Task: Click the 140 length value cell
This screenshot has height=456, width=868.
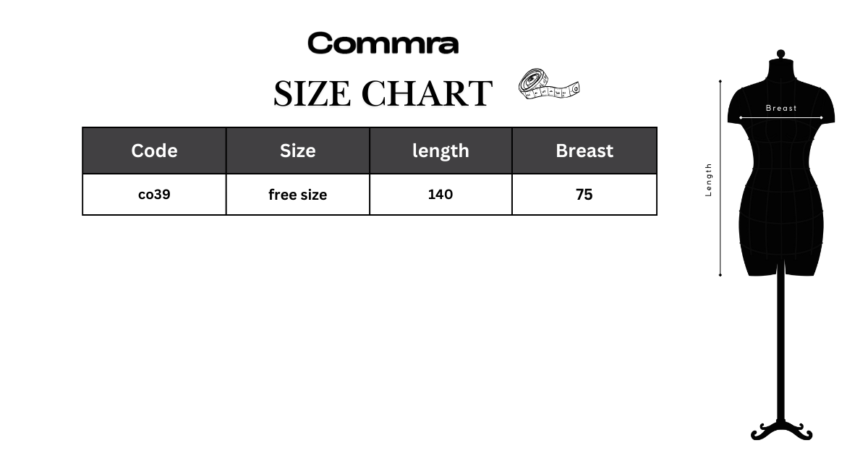Action: tap(441, 195)
